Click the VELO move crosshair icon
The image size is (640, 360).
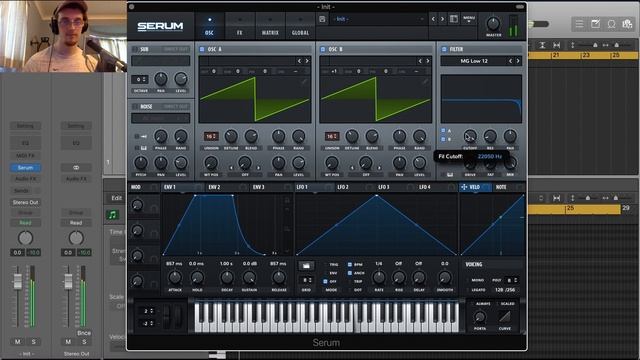[464, 187]
